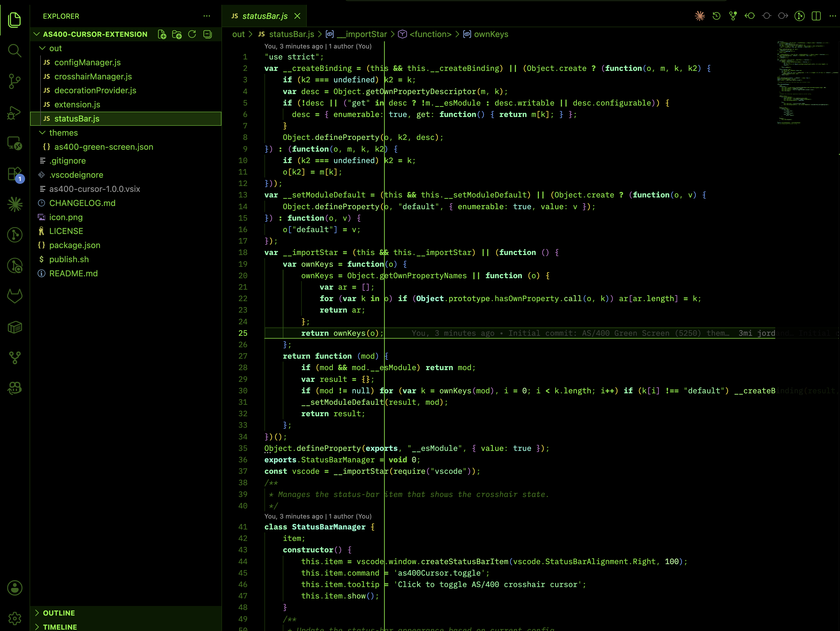Open the Accounts profile icon
The image size is (840, 631).
coord(14,588)
